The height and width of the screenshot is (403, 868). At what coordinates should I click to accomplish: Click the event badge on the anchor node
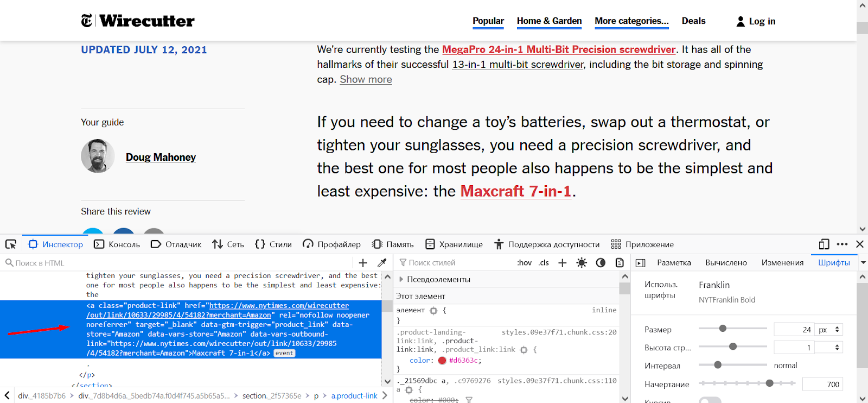click(284, 354)
